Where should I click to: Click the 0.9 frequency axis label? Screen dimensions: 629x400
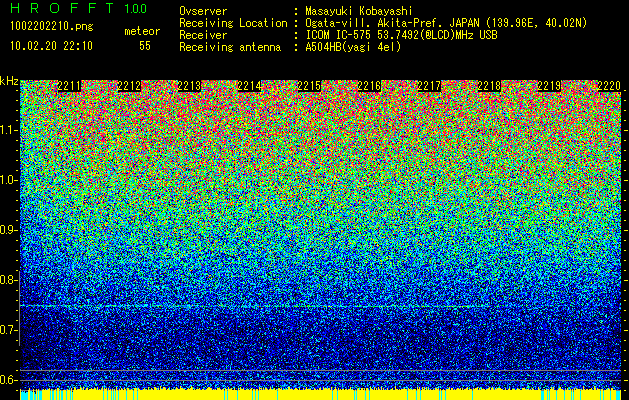(8, 230)
